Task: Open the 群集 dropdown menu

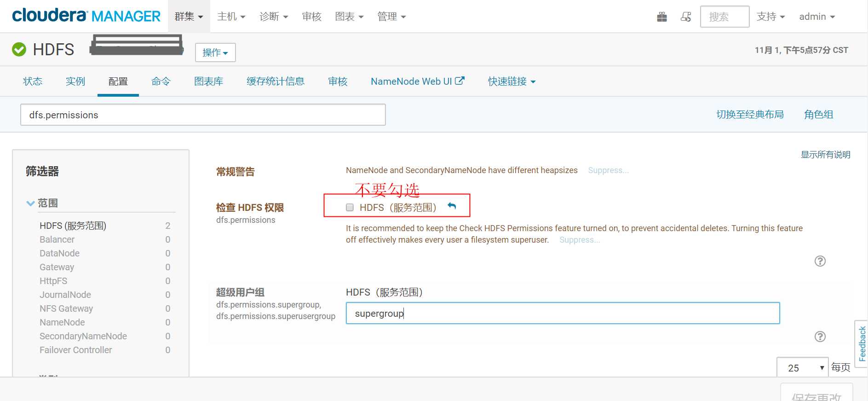Action: pos(189,17)
